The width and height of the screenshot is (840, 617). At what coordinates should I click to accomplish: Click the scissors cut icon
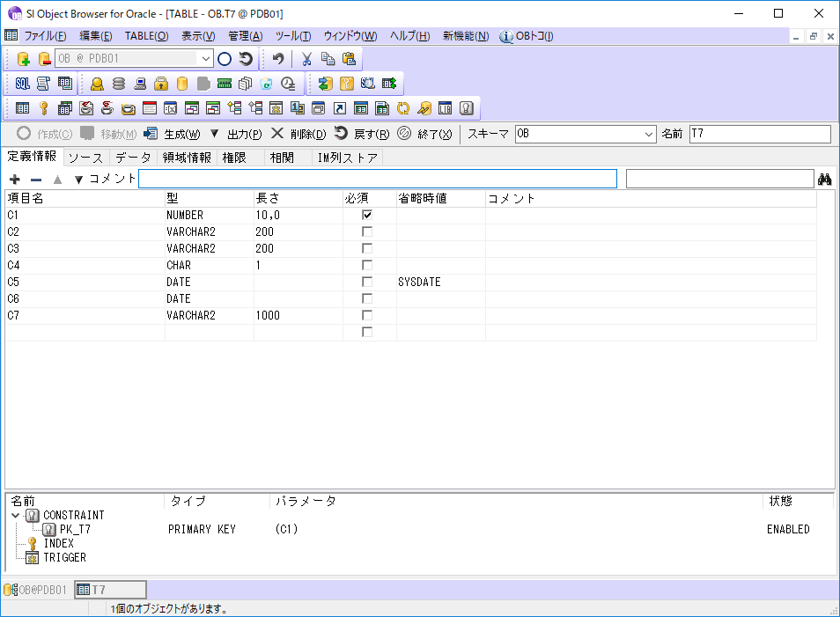tap(306, 59)
